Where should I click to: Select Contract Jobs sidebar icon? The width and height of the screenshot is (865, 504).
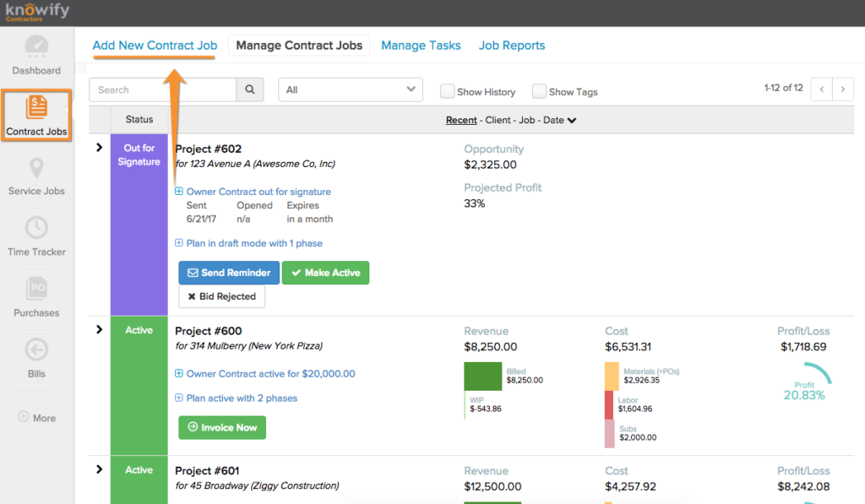tap(36, 116)
